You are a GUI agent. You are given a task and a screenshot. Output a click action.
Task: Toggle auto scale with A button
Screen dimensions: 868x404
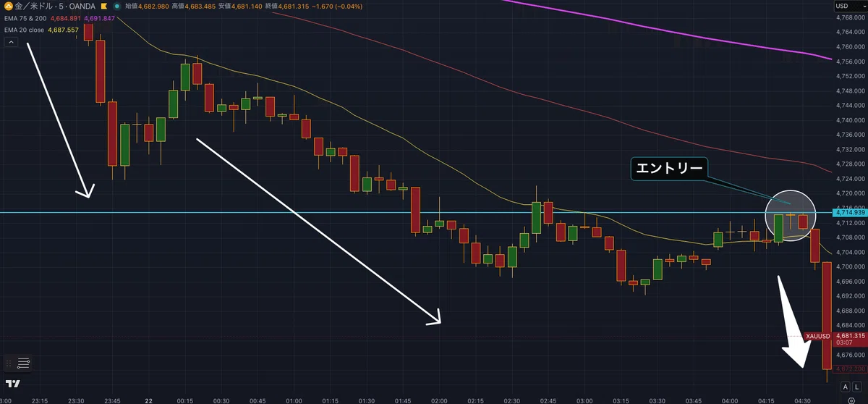(845, 388)
